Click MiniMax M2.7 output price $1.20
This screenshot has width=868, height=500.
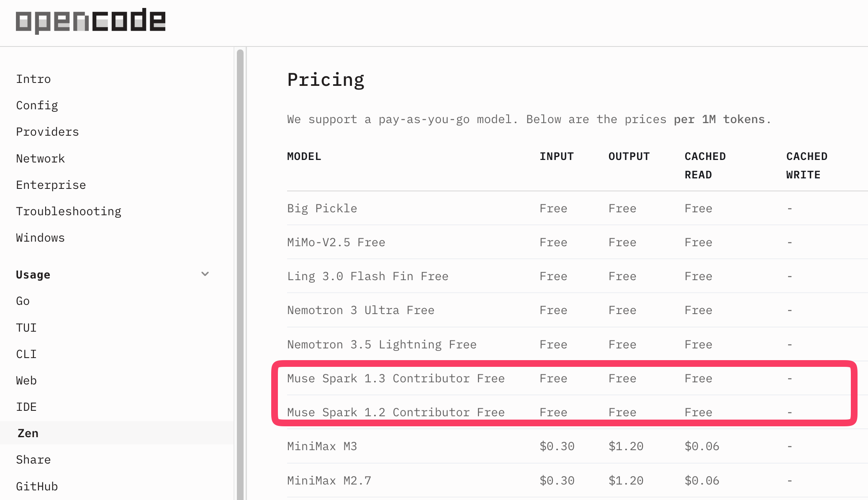point(626,480)
